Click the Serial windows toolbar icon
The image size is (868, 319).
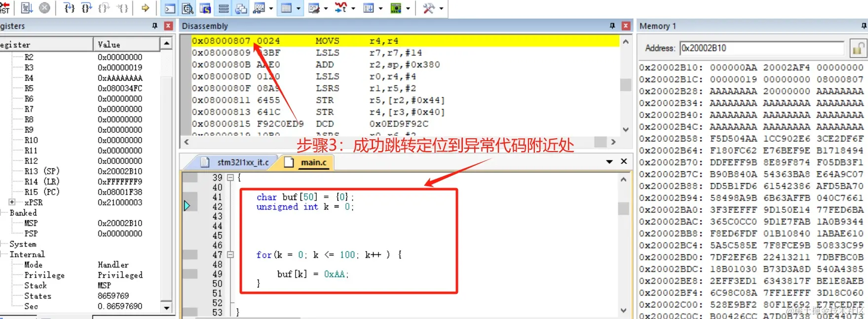(314, 8)
